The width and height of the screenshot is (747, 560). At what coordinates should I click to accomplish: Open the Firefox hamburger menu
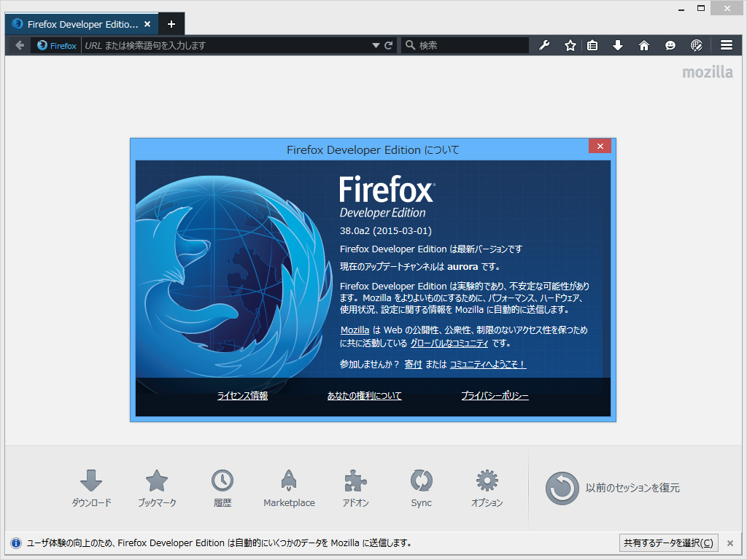[727, 45]
